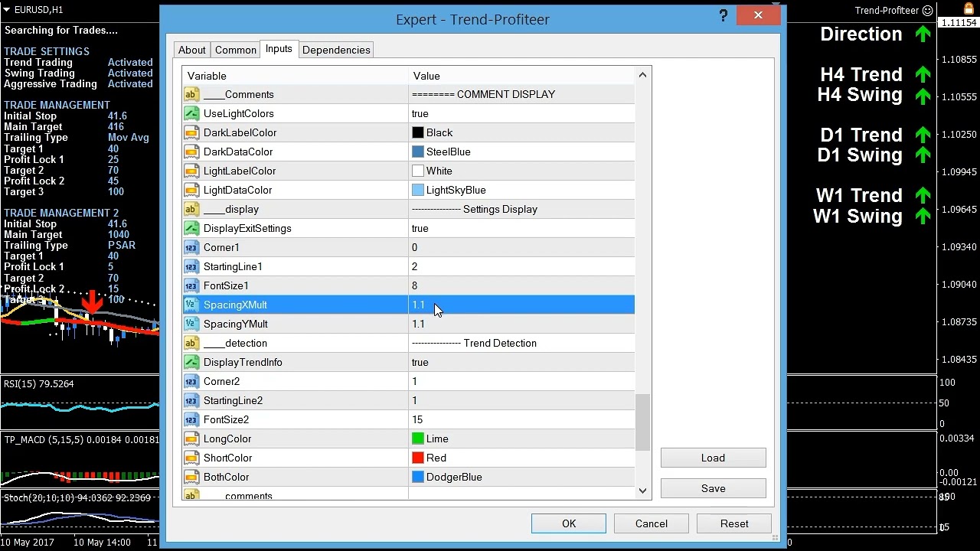Click the Cancel button
980x551 pixels.
(652, 523)
